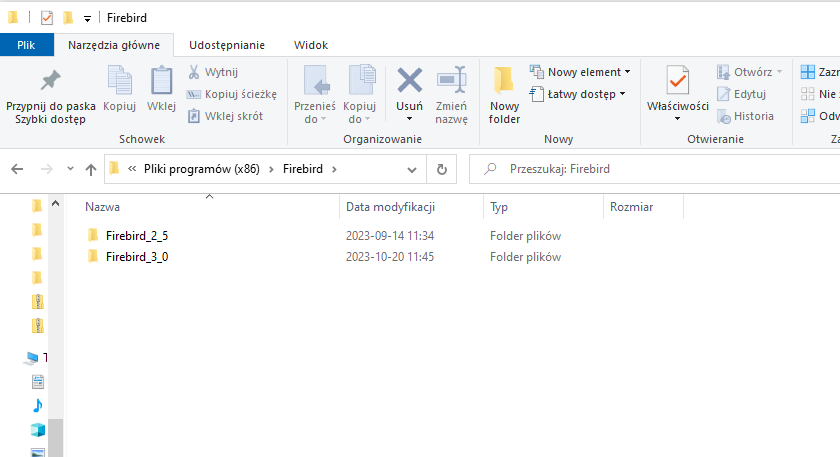Switch to the Widok ribbon tab
The height and width of the screenshot is (457, 840).
click(x=311, y=45)
